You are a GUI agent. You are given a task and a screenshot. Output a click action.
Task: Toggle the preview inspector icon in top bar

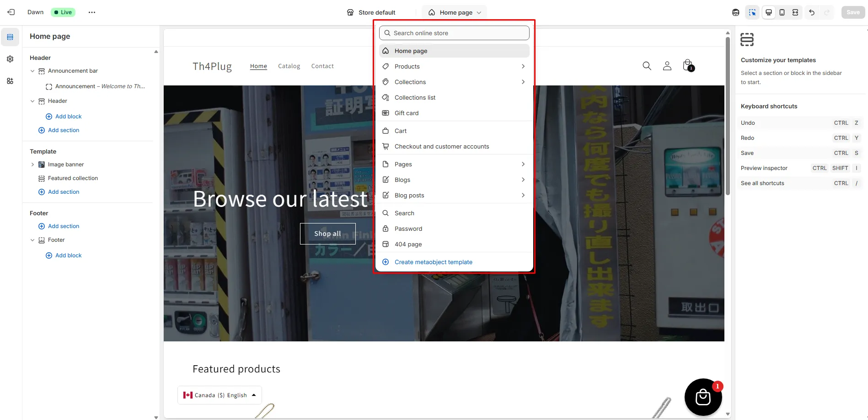pyautogui.click(x=752, y=12)
